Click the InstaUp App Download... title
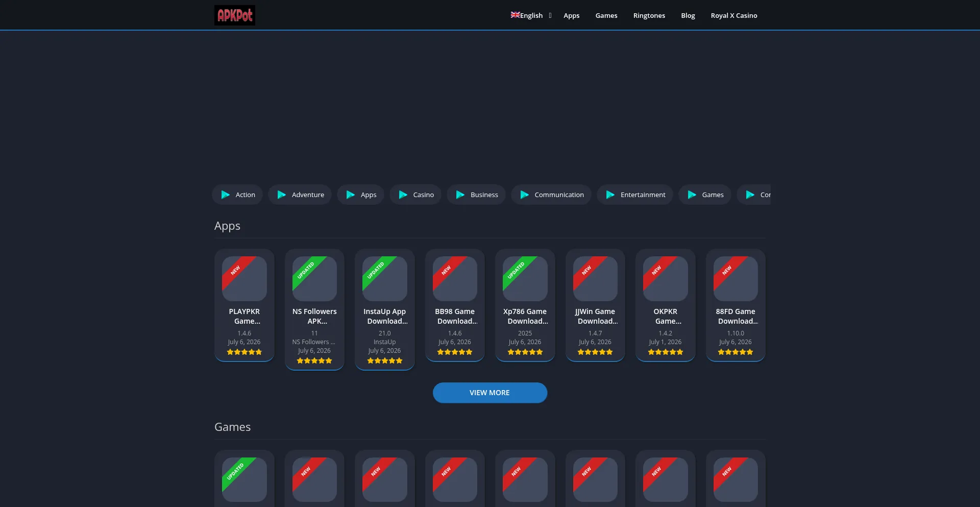This screenshot has width=980, height=507. [385, 316]
